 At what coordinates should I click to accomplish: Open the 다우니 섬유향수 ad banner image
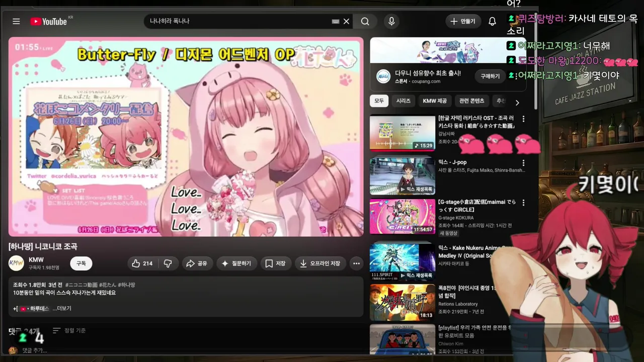(448, 50)
